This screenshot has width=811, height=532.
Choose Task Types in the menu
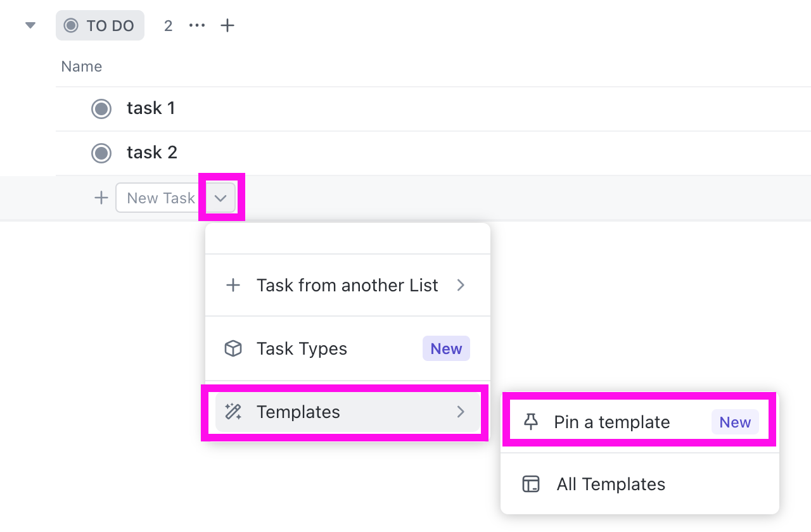[x=302, y=348]
